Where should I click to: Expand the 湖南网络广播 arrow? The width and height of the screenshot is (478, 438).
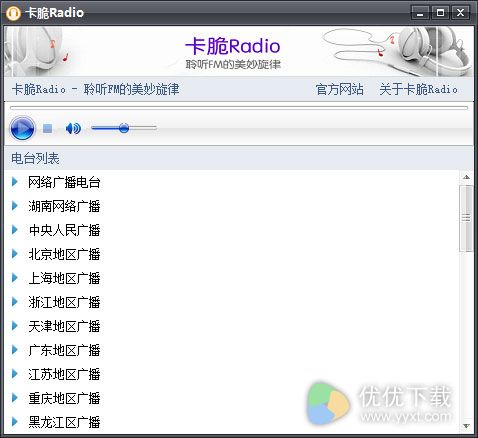tap(15, 206)
